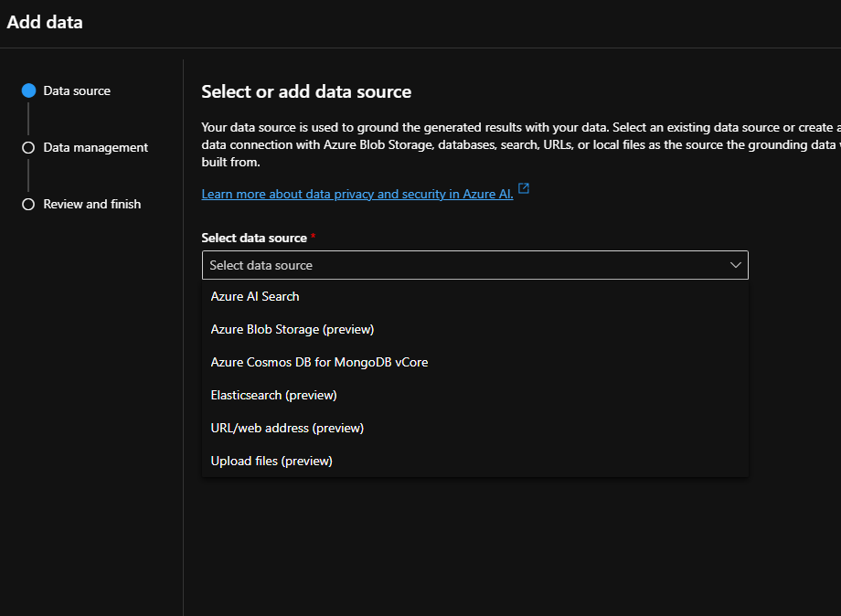841x616 pixels.
Task: Choose Elasticsearch (preview) option
Action: [x=474, y=395]
